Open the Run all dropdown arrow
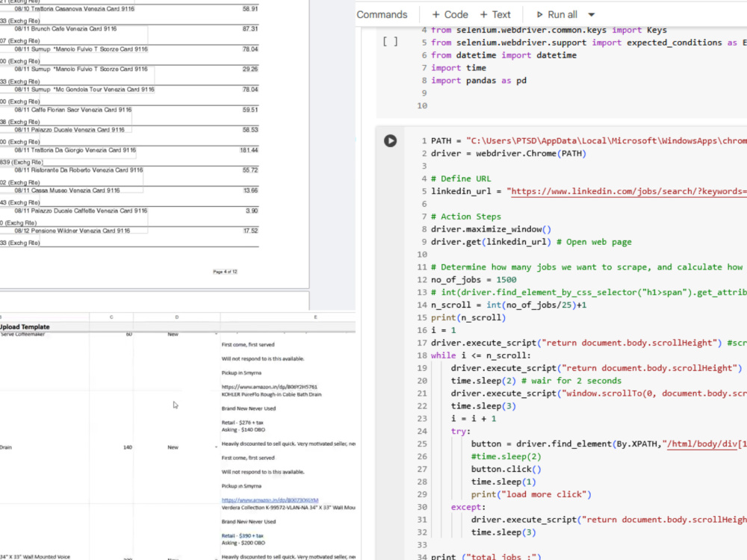The width and height of the screenshot is (747, 560). point(591,15)
